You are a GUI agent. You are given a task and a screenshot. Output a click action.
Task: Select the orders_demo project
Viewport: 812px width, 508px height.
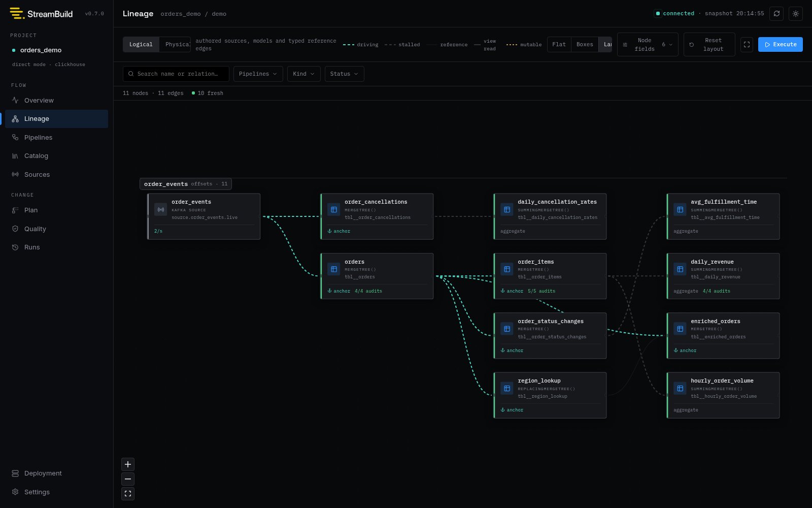pos(41,50)
